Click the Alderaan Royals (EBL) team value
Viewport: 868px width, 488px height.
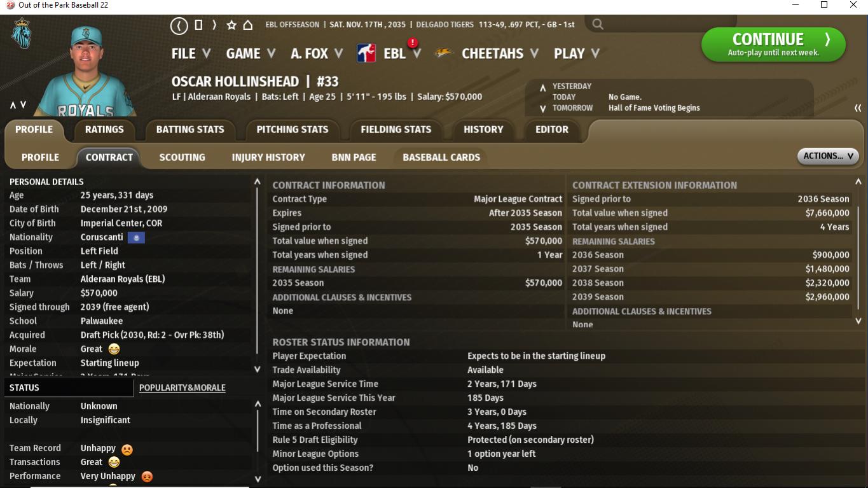tap(123, 279)
